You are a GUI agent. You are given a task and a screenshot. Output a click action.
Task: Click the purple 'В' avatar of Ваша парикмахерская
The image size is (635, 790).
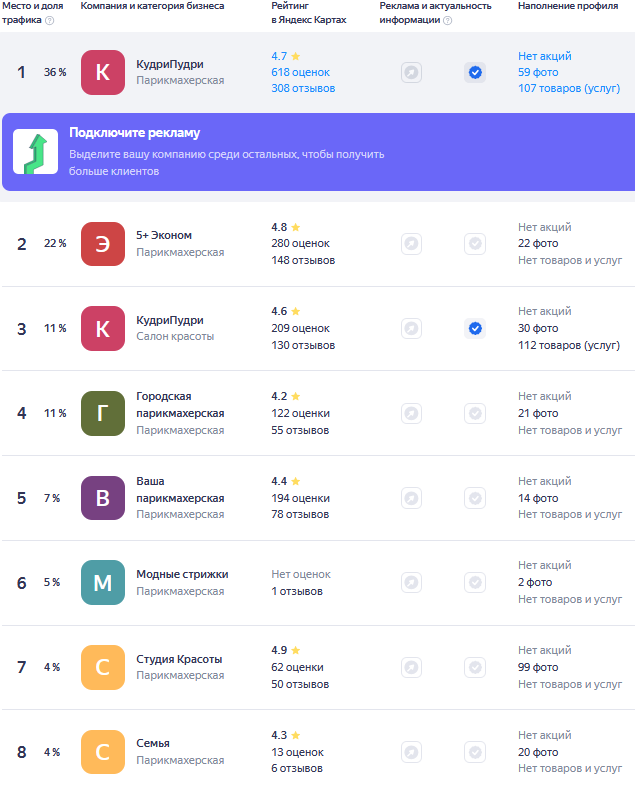click(103, 497)
